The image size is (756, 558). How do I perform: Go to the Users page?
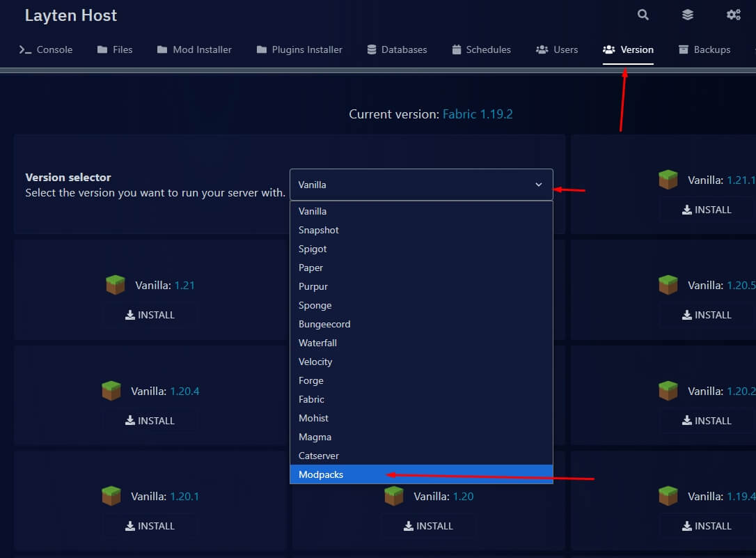[557, 49]
